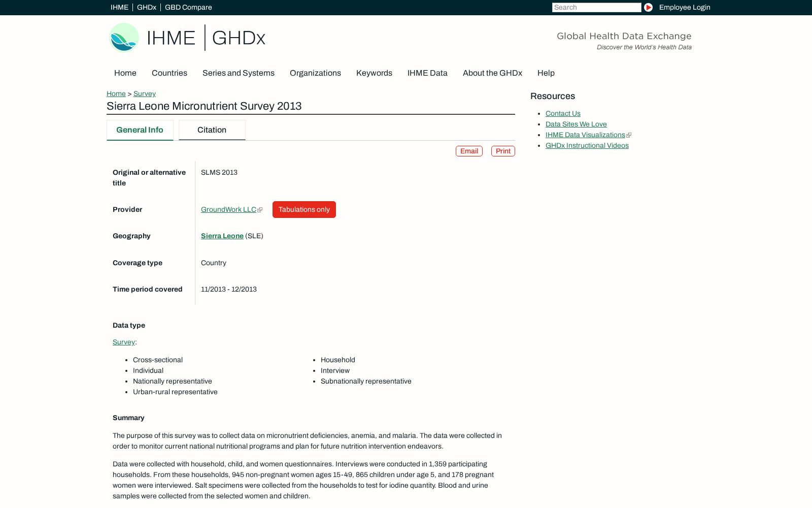Image resolution: width=812 pixels, height=508 pixels.
Task: Click the 11/2013 - 12/2013 time period value
Action: pyautogui.click(x=229, y=289)
